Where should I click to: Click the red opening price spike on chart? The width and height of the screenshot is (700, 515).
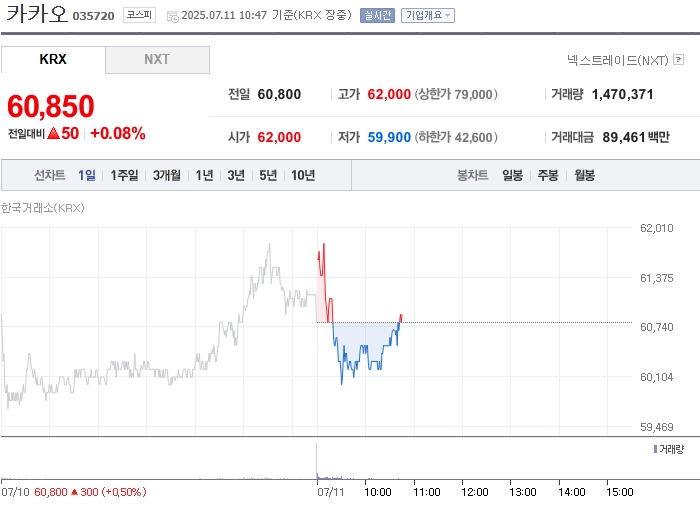point(324,244)
